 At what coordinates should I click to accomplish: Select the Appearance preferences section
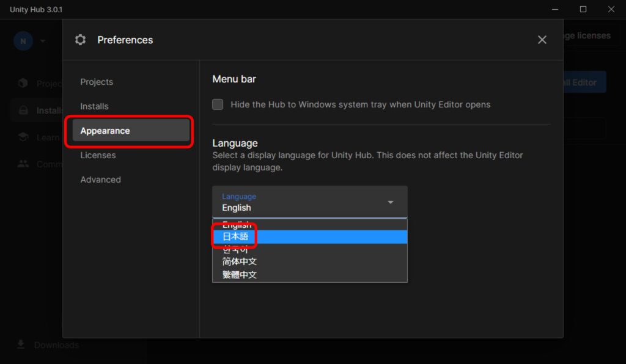tap(131, 130)
